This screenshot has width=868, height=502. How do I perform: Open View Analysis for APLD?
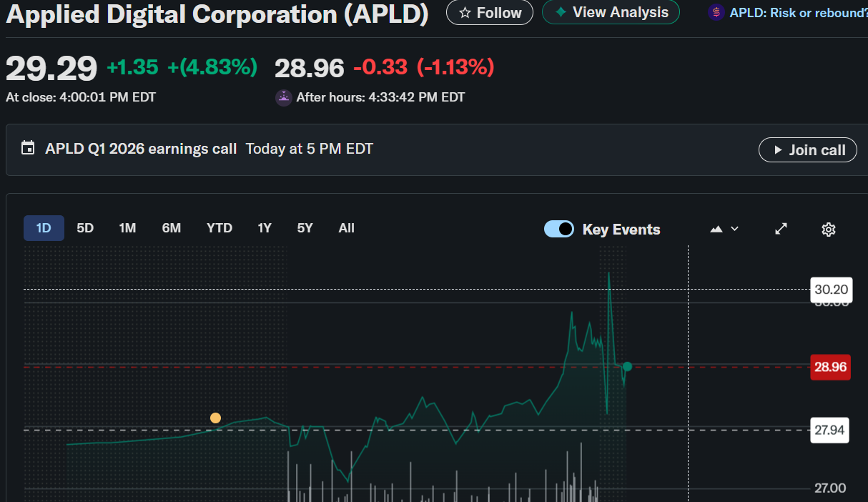coord(611,12)
